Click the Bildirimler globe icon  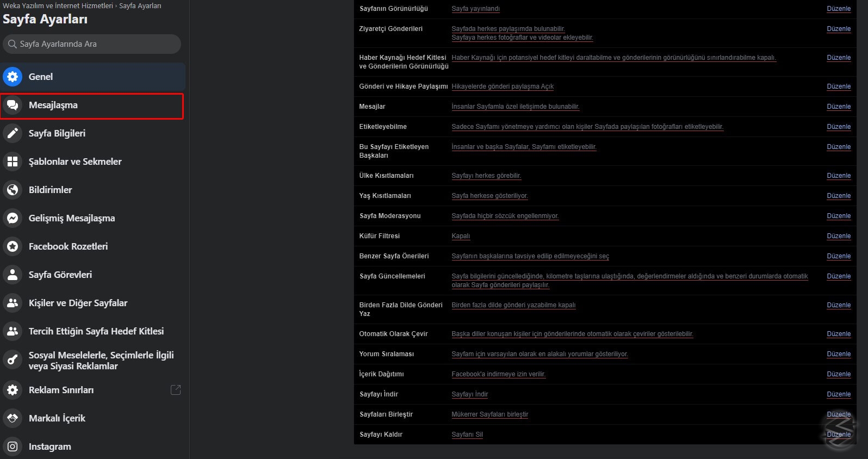(13, 190)
